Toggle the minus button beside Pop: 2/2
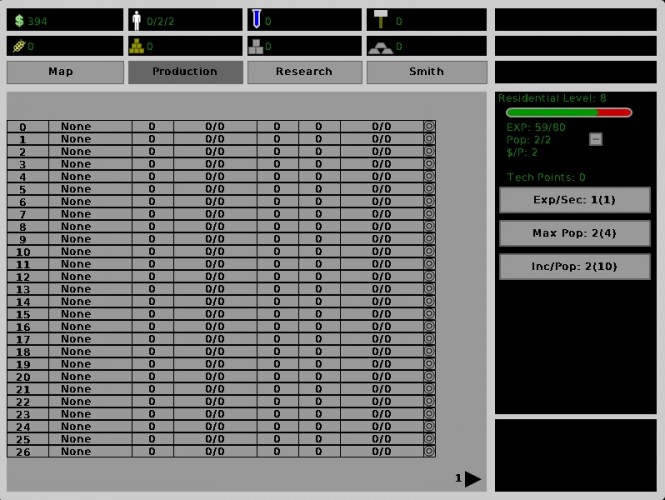 pos(595,139)
